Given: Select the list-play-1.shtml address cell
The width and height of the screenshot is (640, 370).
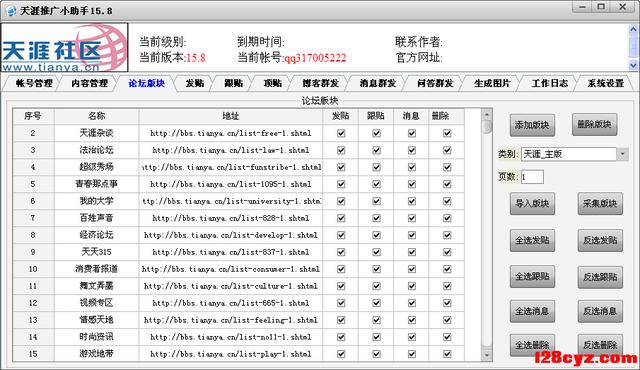Looking at the screenshot, I should coord(231,354).
